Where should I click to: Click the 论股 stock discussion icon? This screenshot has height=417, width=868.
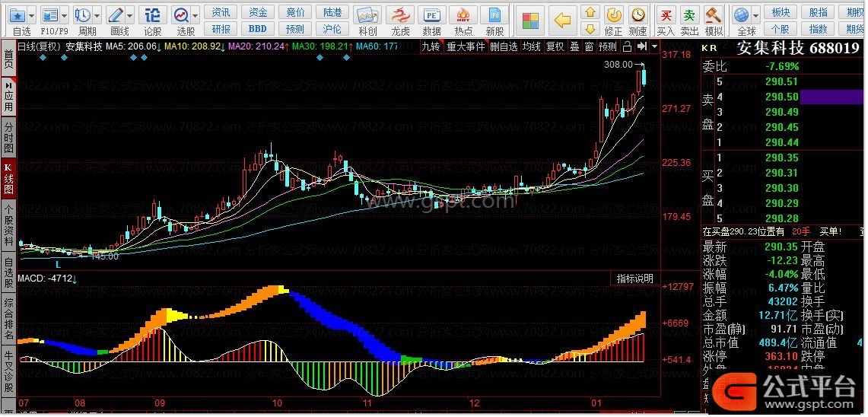tap(153, 15)
